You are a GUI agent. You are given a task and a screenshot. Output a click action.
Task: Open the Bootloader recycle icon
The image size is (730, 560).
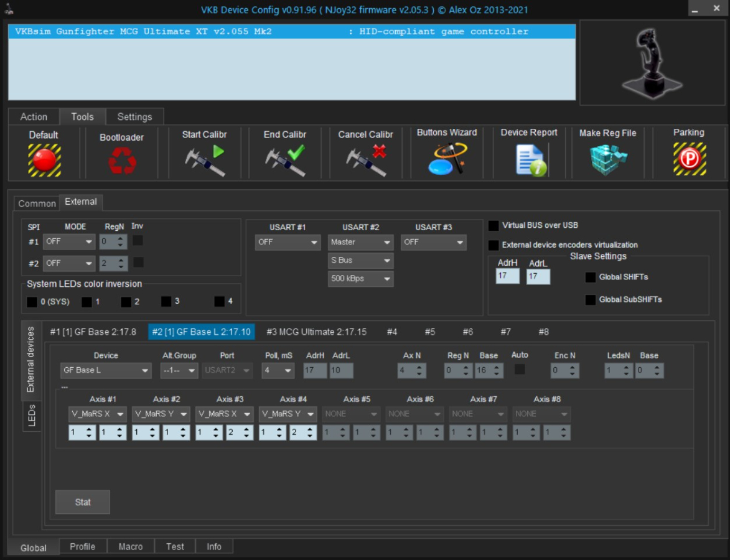tap(122, 160)
